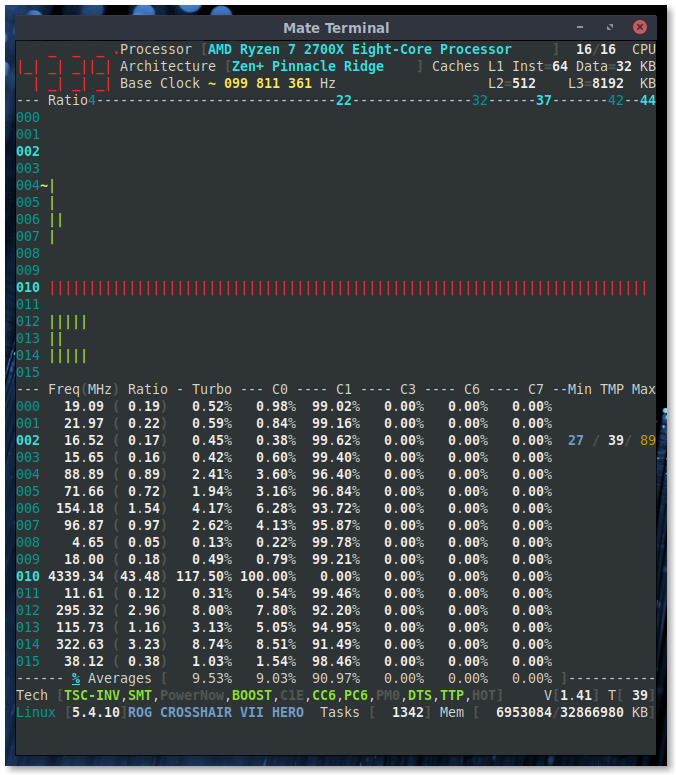Click the DTS tech flag
The width and height of the screenshot is (676, 775).
420,695
